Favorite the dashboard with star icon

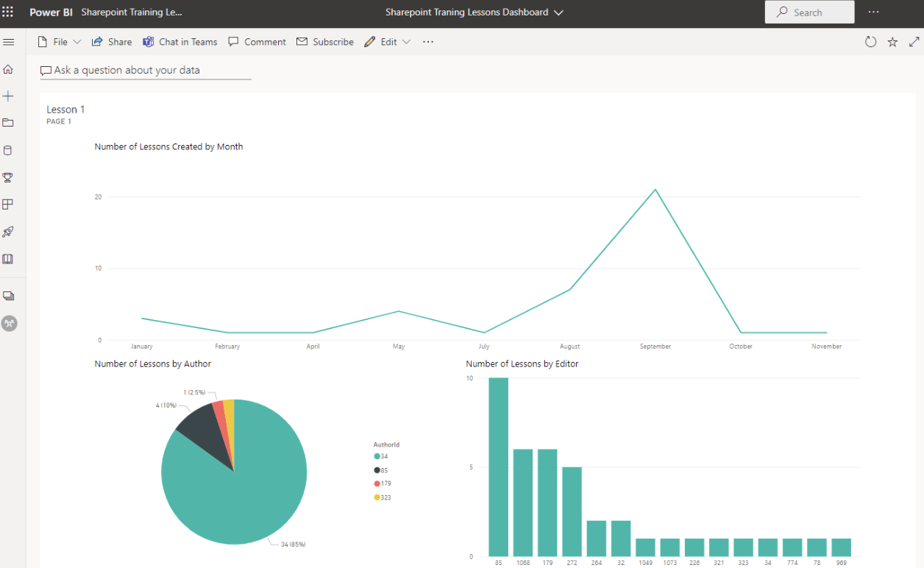tap(892, 42)
